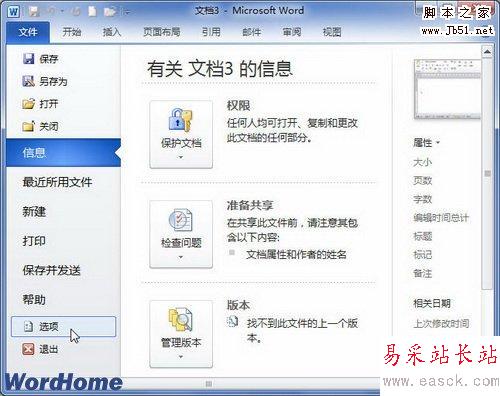Open the 打印 page
Image resolution: width=500 pixels, height=396 pixels.
pyautogui.click(x=34, y=241)
